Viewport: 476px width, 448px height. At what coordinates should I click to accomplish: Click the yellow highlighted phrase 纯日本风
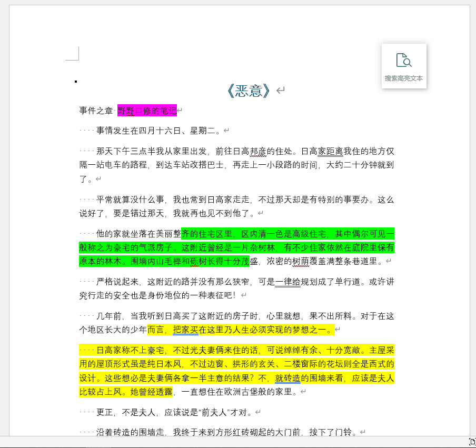164,364
